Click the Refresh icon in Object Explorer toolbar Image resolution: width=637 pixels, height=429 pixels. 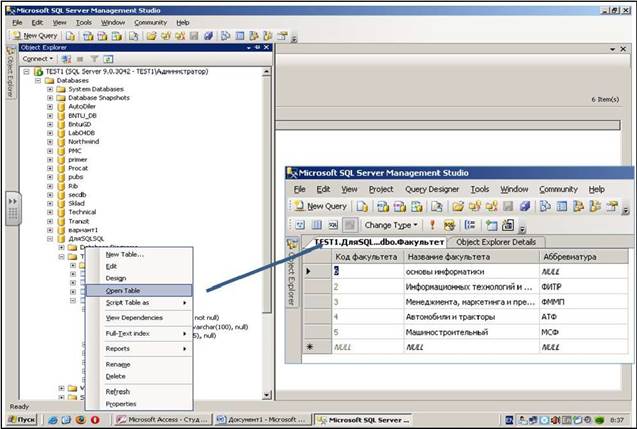108,59
